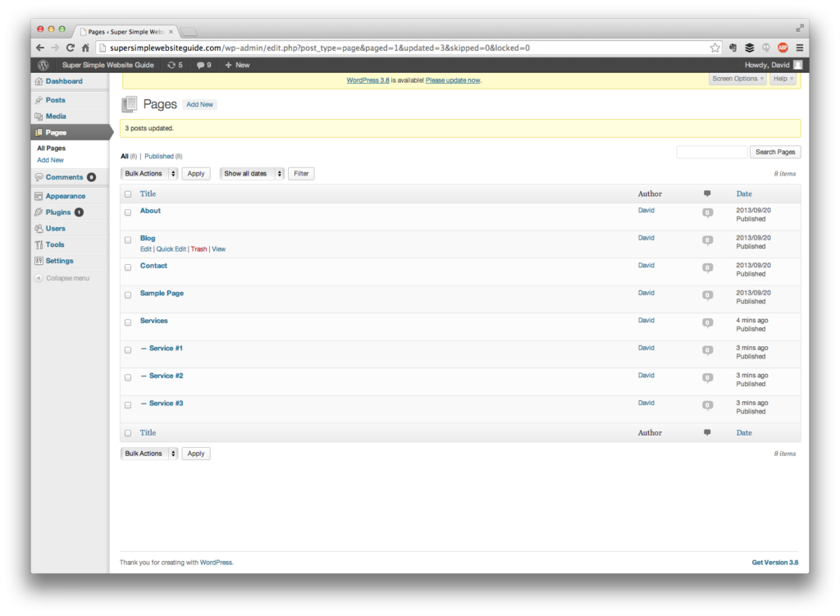Image resolution: width=840 pixels, height=616 pixels.
Task: Reload the page with refresh icon
Action: 71,48
